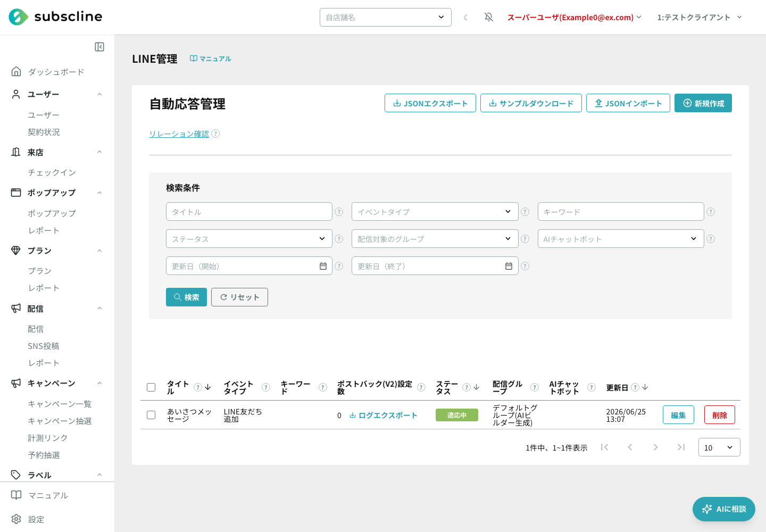Open calendar picker for 更新日（開始）
The width and height of the screenshot is (766, 532).
(323, 266)
